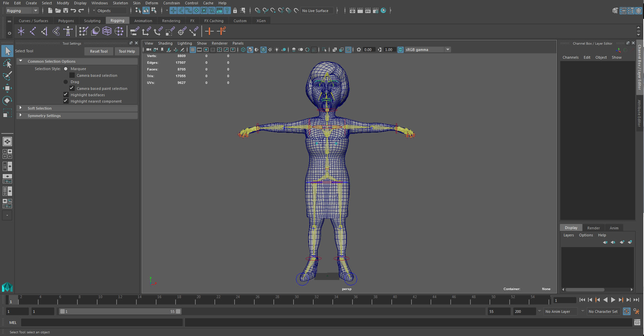
Task: Undo the last action in the status line
Action: pos(73,11)
